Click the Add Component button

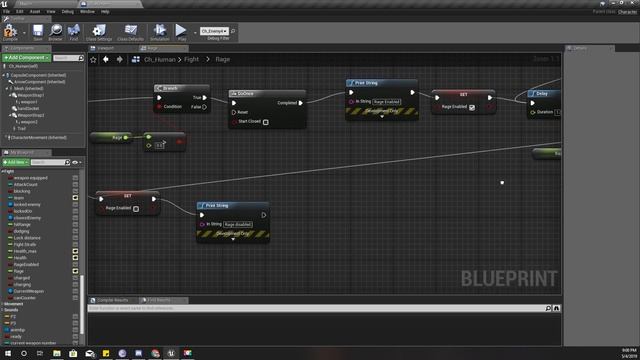click(x=27, y=58)
